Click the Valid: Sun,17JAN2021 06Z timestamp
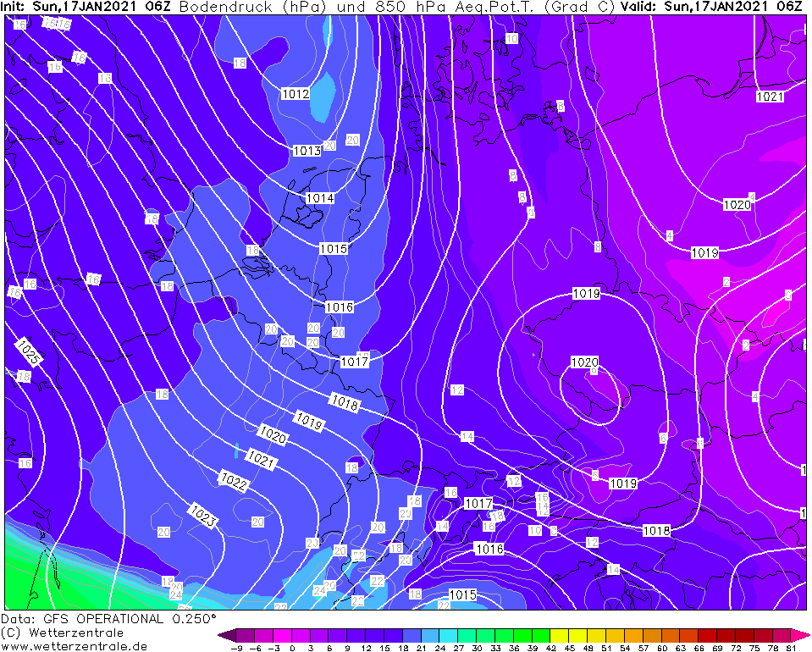 pyautogui.click(x=711, y=7)
